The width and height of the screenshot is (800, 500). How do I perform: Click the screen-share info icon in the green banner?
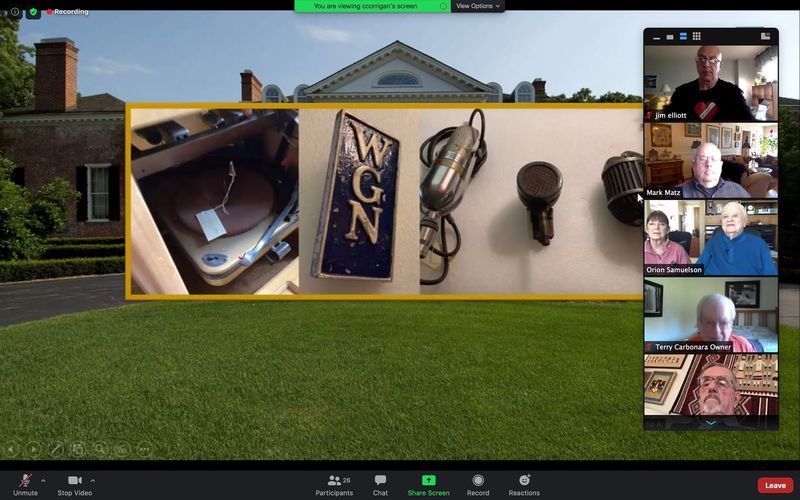(x=443, y=6)
